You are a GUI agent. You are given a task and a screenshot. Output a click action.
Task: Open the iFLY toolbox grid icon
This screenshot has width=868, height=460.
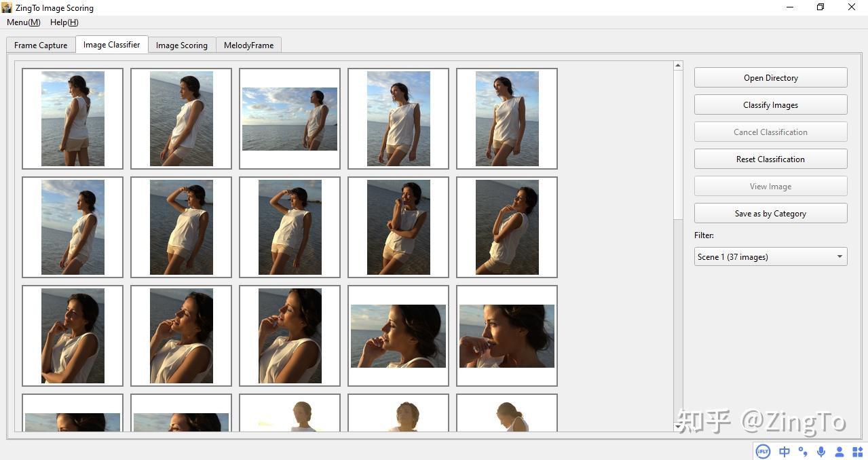point(857,452)
